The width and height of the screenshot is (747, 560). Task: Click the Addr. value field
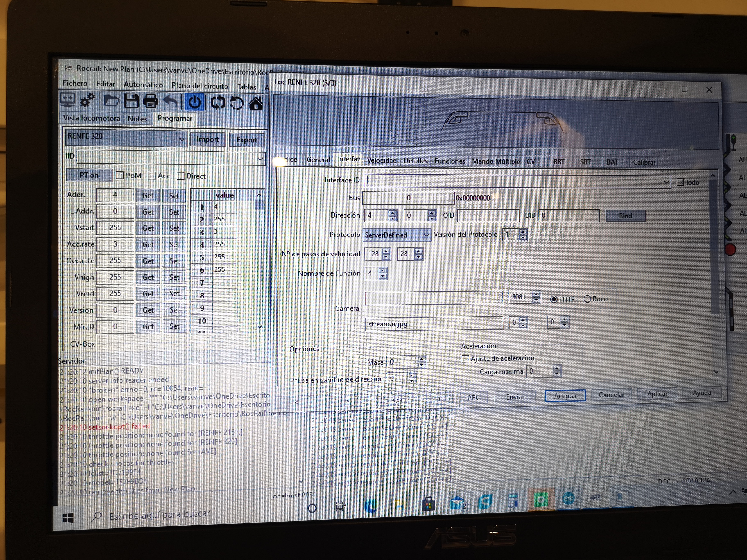(115, 195)
